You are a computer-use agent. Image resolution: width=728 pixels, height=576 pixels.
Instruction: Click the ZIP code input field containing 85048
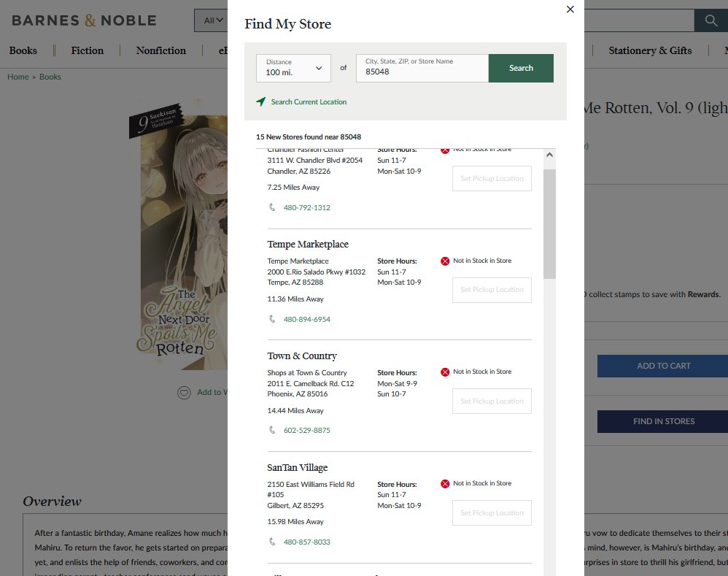tap(422, 69)
